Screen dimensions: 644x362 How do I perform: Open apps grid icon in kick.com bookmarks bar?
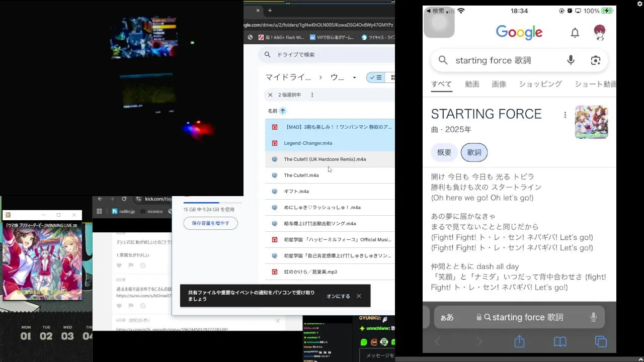click(x=99, y=212)
